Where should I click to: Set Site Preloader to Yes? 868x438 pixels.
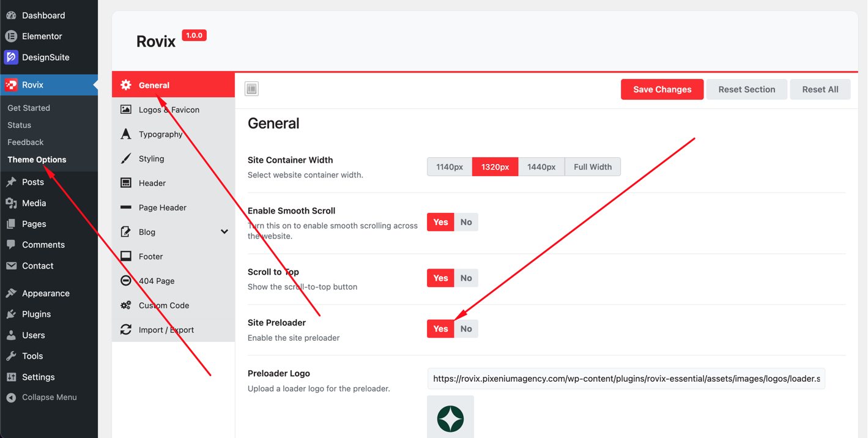pyautogui.click(x=440, y=328)
